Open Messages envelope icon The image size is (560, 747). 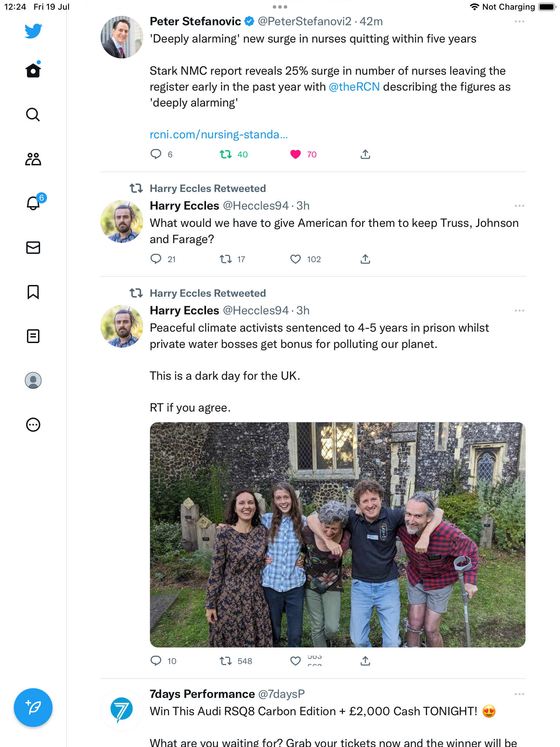click(33, 248)
